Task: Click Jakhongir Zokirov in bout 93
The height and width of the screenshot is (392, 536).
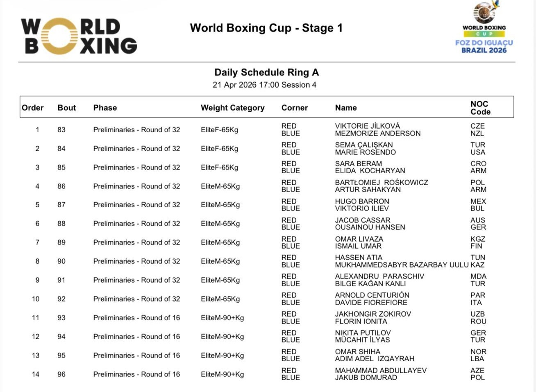Action: coord(372,314)
